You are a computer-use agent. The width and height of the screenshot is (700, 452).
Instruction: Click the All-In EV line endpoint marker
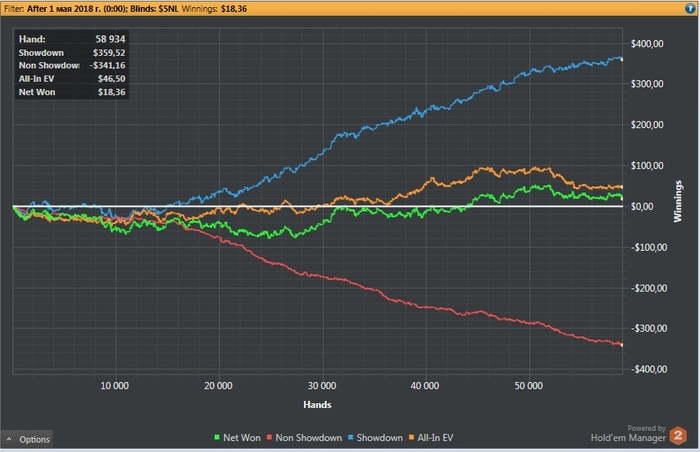click(x=622, y=187)
